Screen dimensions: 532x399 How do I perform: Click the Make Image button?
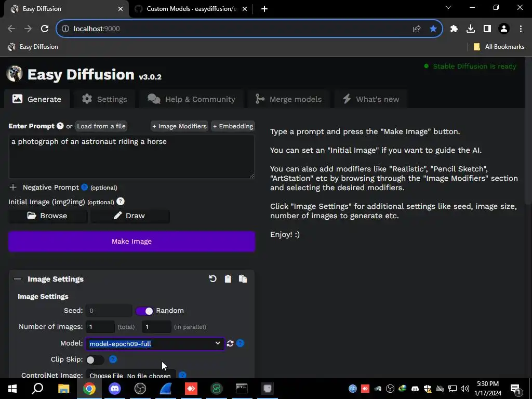131,241
